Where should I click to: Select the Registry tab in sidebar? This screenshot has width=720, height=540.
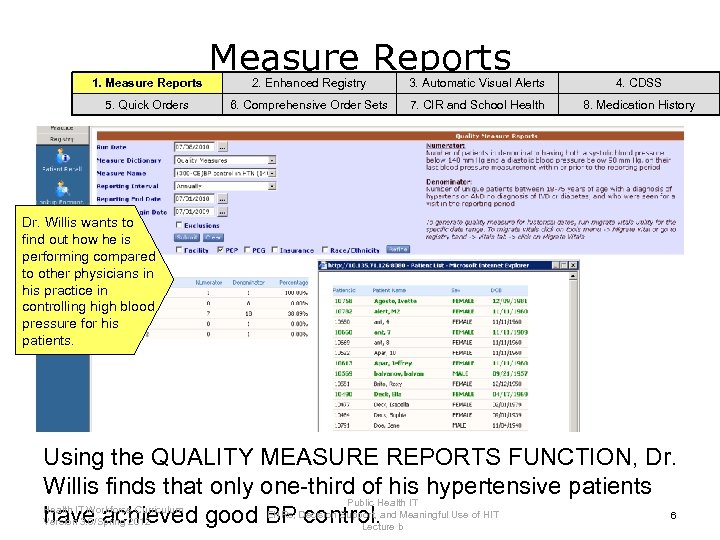(62, 139)
